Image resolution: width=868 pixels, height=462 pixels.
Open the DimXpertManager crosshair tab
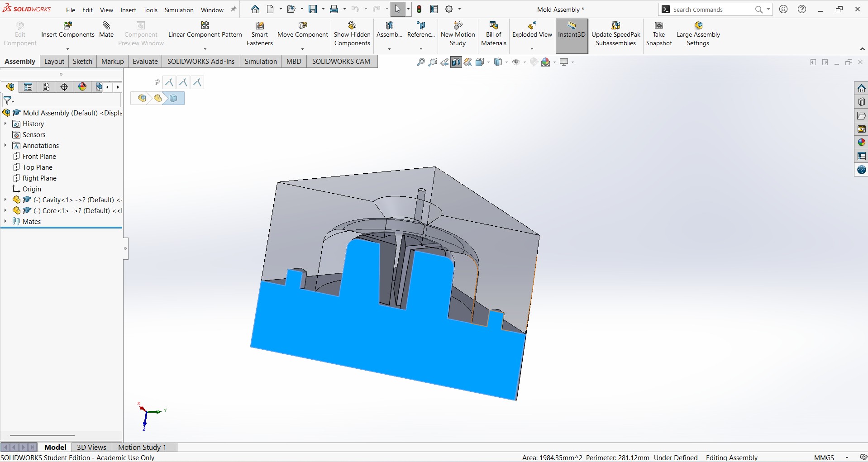64,87
